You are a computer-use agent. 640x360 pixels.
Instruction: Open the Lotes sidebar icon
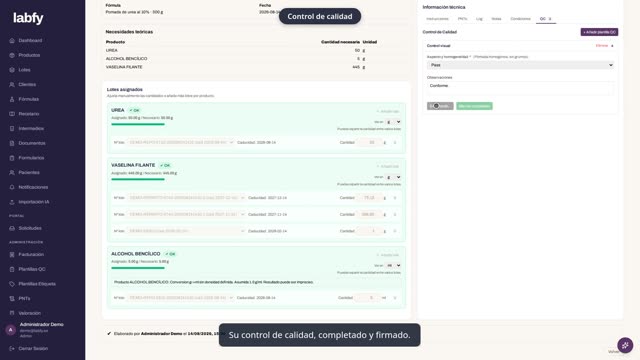(x=12, y=70)
